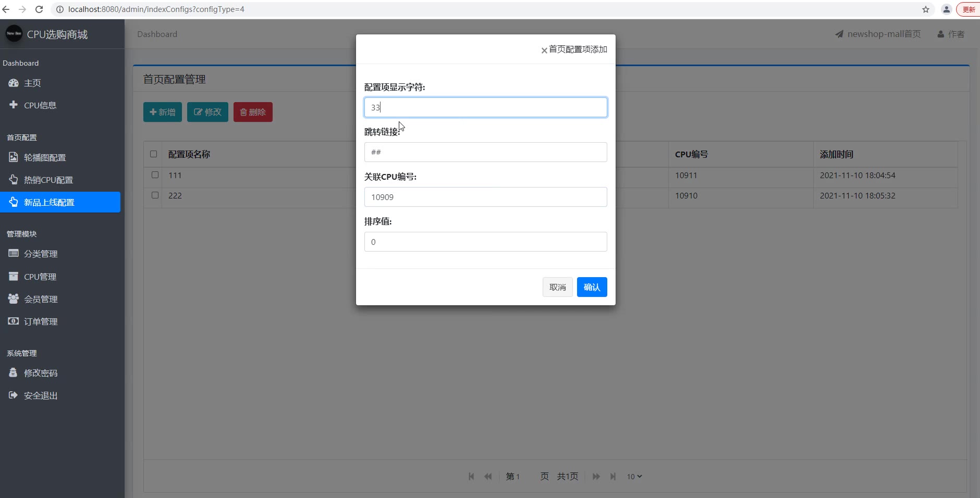Jump to the first page in pager
This screenshot has height=498, width=980.
coord(471,477)
